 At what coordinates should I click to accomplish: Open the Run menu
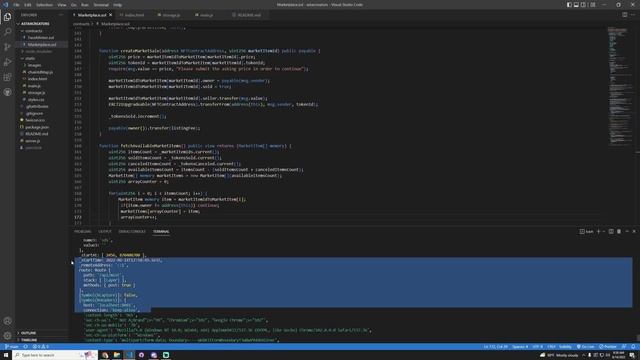84,5
